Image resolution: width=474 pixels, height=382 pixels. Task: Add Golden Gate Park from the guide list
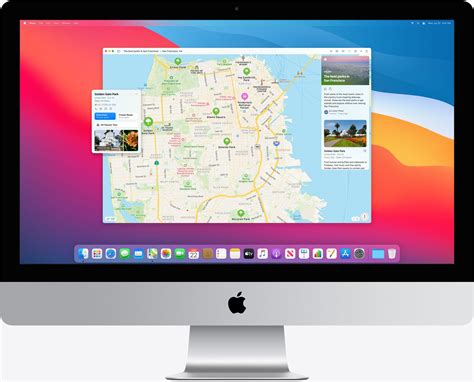coord(365,151)
